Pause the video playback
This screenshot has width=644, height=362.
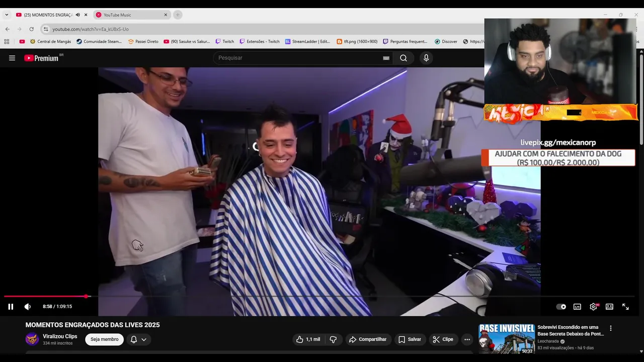click(11, 307)
